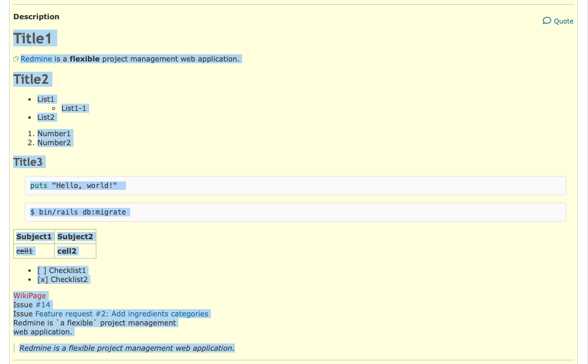Screen dimensions: 588x364
Task: Click the Subject1 table header
Action: (34, 237)
